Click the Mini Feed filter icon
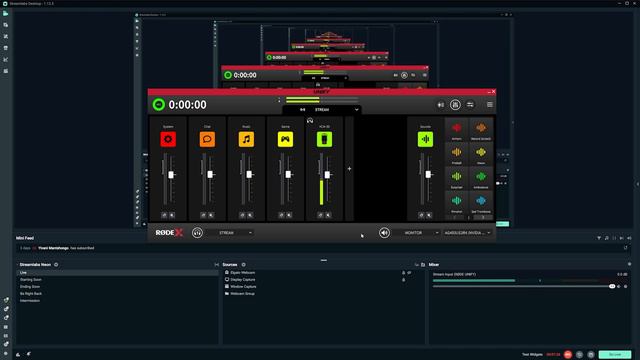The height and width of the screenshot is (360, 640). click(599, 238)
